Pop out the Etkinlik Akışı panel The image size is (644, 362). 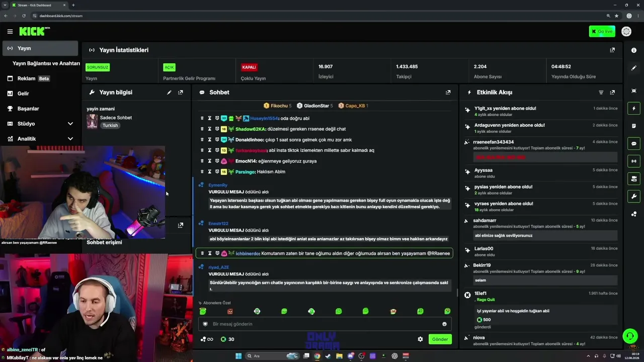pos(612,93)
